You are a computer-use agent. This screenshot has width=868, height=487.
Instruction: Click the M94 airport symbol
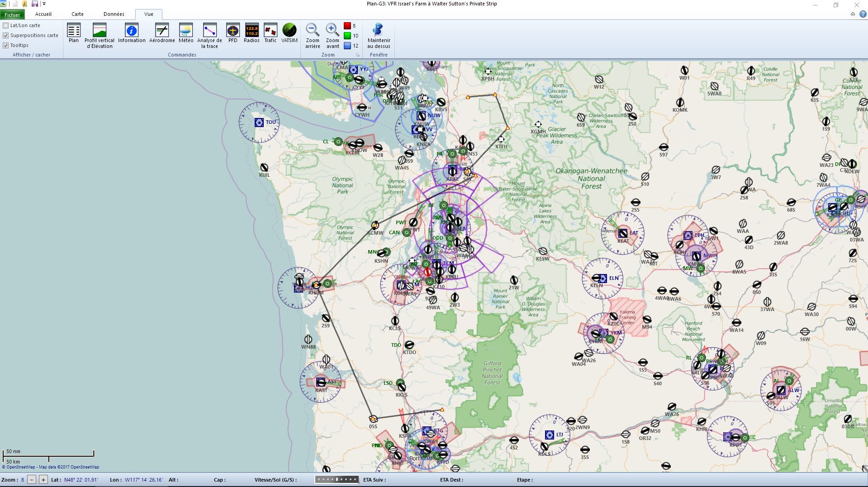pyautogui.click(x=647, y=320)
